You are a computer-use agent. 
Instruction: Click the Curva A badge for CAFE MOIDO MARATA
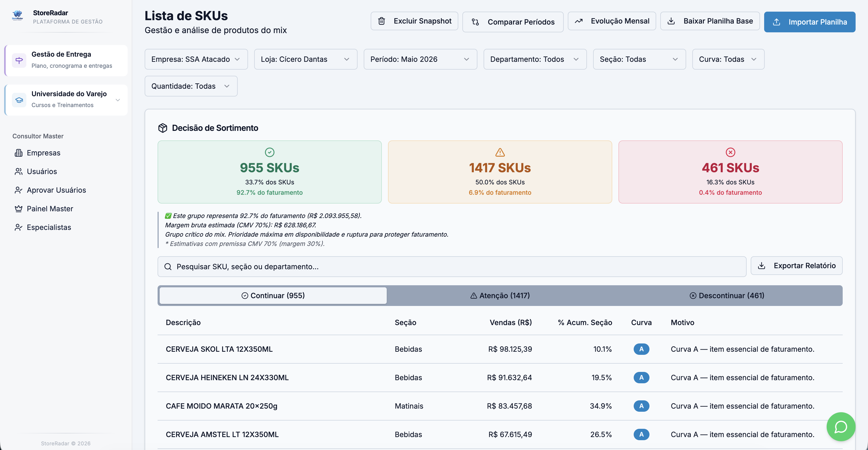tap(641, 406)
